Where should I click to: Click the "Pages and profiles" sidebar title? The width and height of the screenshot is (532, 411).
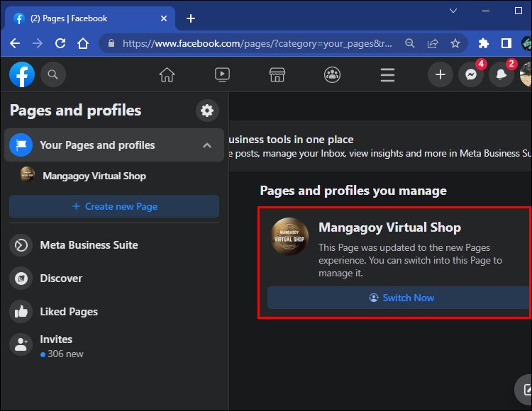[x=75, y=111]
